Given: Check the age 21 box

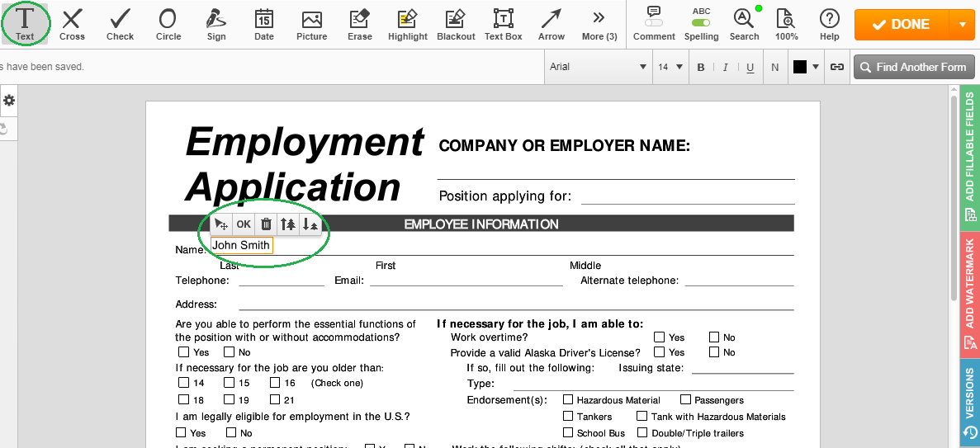Looking at the screenshot, I should [275, 399].
